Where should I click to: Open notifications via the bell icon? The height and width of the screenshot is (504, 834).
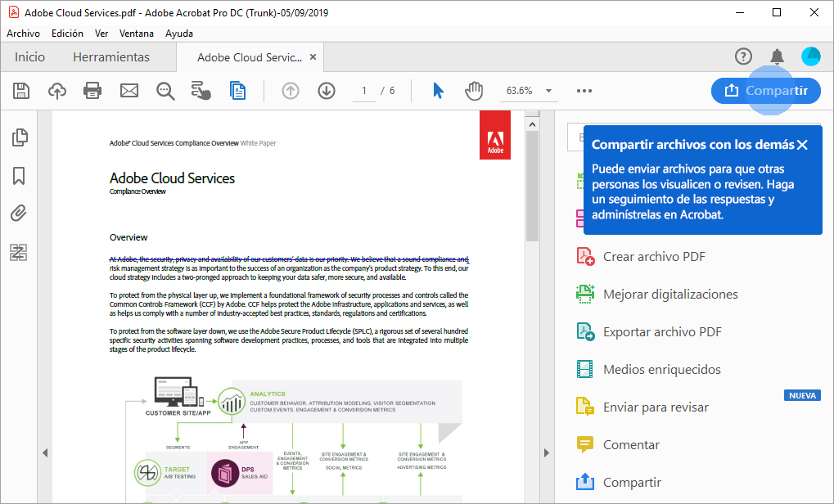point(777,56)
